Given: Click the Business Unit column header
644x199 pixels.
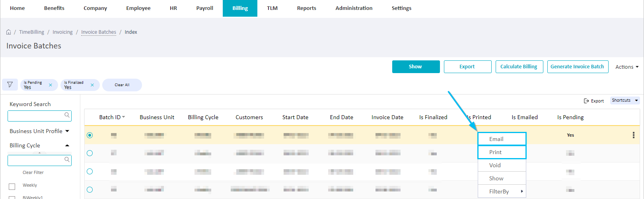Looking at the screenshot, I should tap(157, 117).
